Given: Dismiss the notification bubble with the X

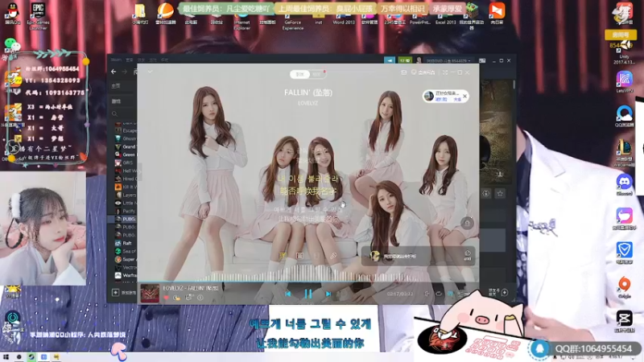Looking at the screenshot, I should tap(465, 96).
